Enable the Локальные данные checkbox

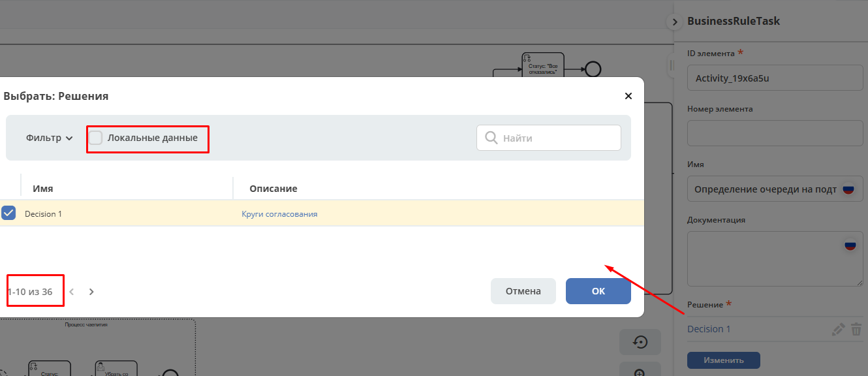96,138
